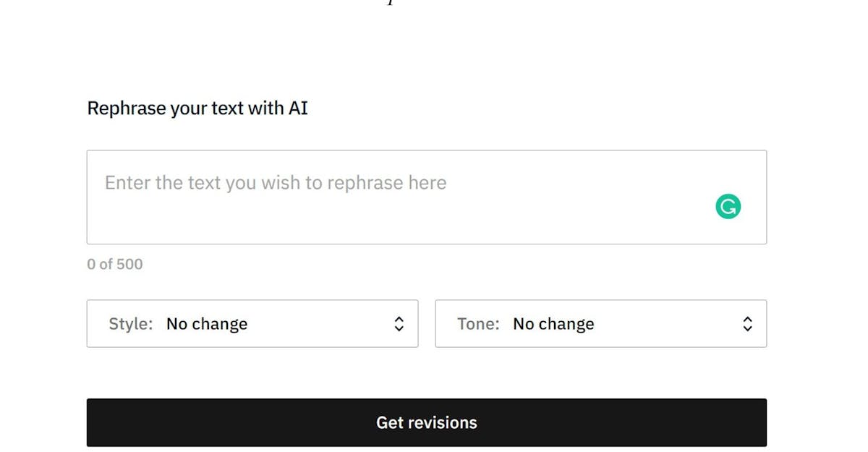Click the "Tone:" label
The height and width of the screenshot is (452, 868).
[x=478, y=324]
